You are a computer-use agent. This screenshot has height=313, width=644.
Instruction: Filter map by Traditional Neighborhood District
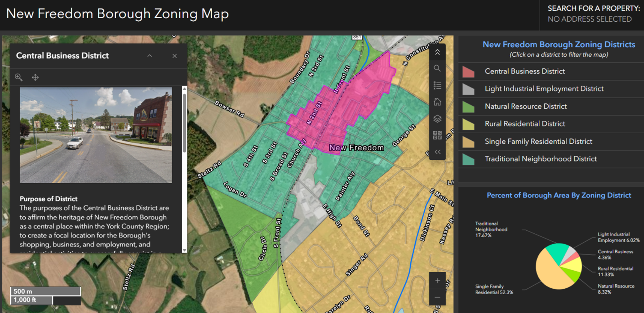(541, 159)
